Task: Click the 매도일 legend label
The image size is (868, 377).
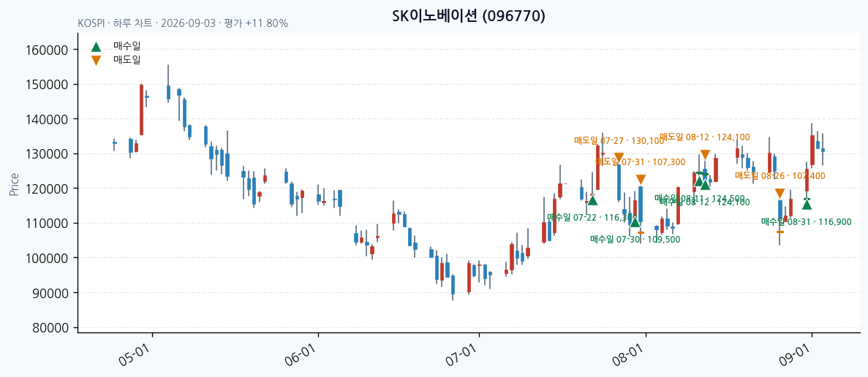Action: point(127,59)
